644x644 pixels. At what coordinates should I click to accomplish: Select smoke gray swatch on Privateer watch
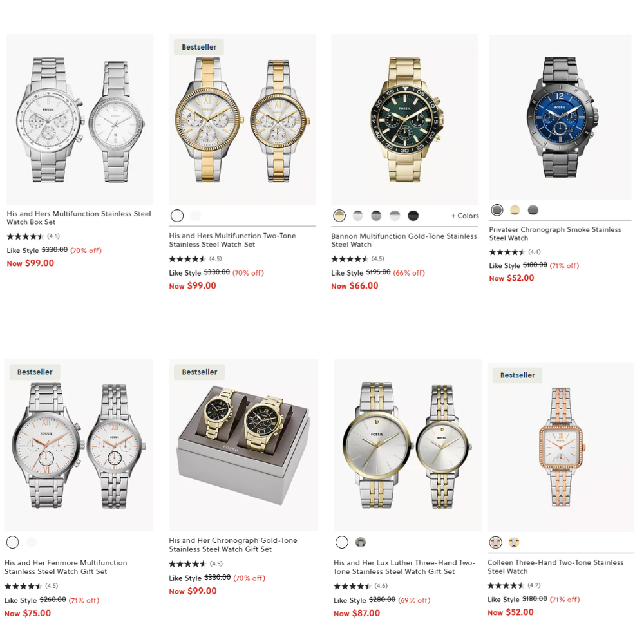coord(497,211)
